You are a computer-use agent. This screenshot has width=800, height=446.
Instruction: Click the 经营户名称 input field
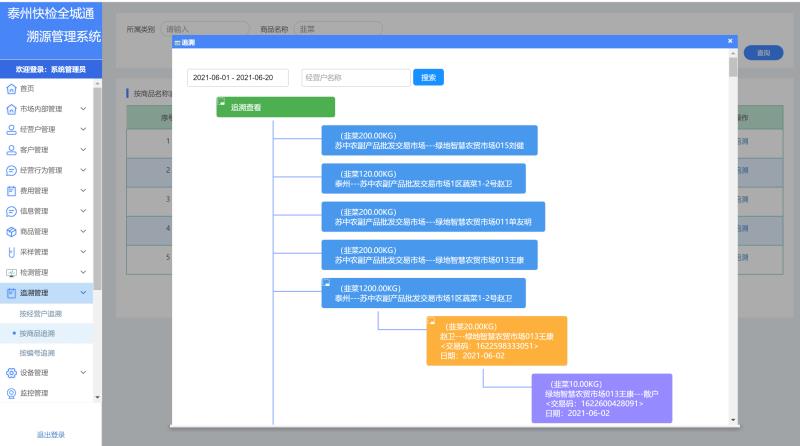point(355,77)
